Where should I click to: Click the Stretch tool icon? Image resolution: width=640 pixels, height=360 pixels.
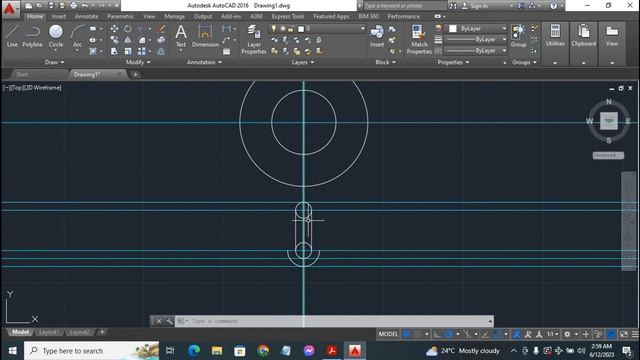pos(114,51)
